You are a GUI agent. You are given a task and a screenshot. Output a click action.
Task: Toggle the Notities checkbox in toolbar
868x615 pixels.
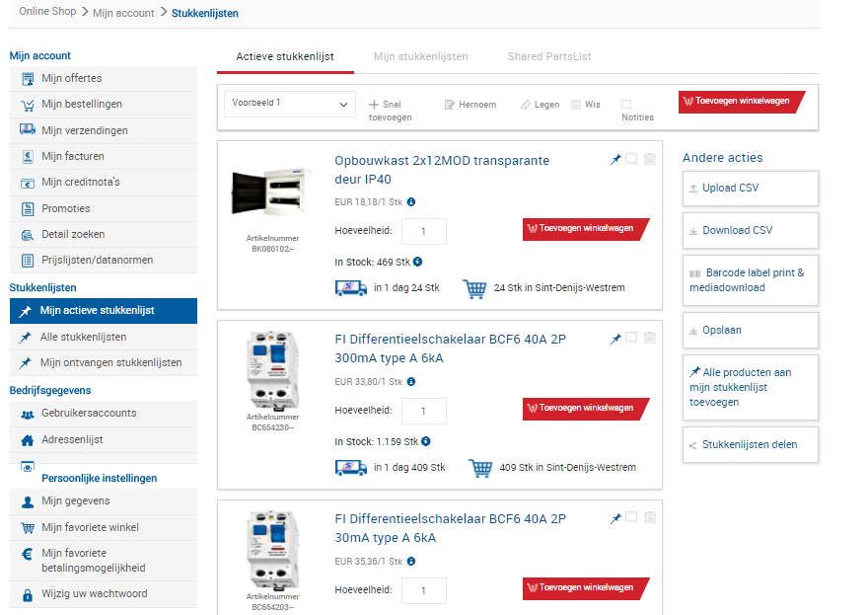626,105
